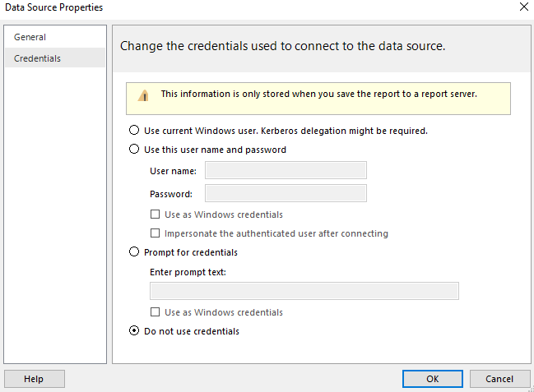Click the yellow report server information banner
Viewport: 534px width, 392px height.
tap(318, 99)
